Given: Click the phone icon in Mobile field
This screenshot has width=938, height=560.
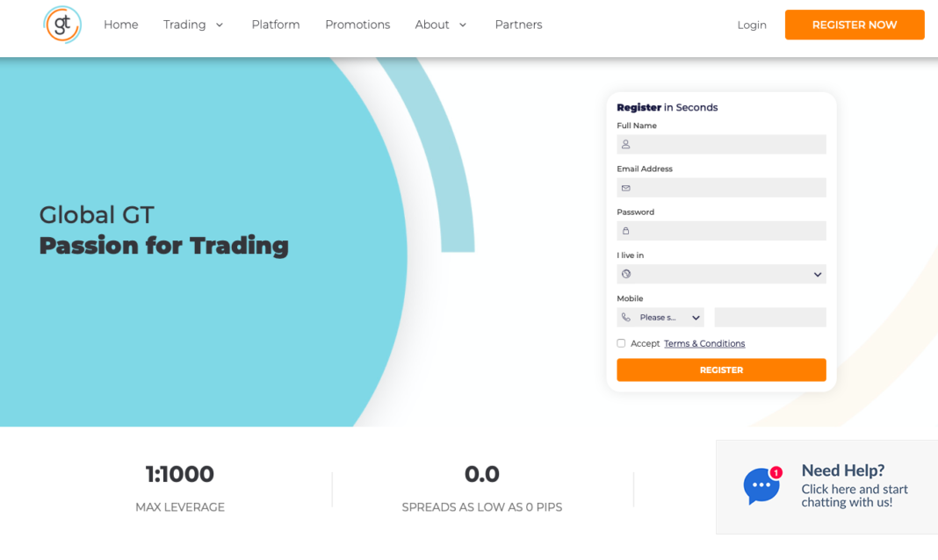Looking at the screenshot, I should 626,318.
